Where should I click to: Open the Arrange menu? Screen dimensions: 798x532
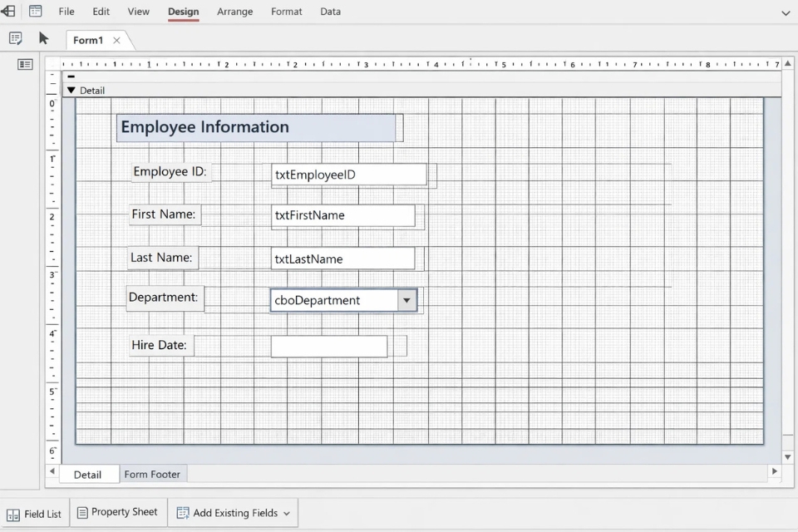(x=235, y=12)
